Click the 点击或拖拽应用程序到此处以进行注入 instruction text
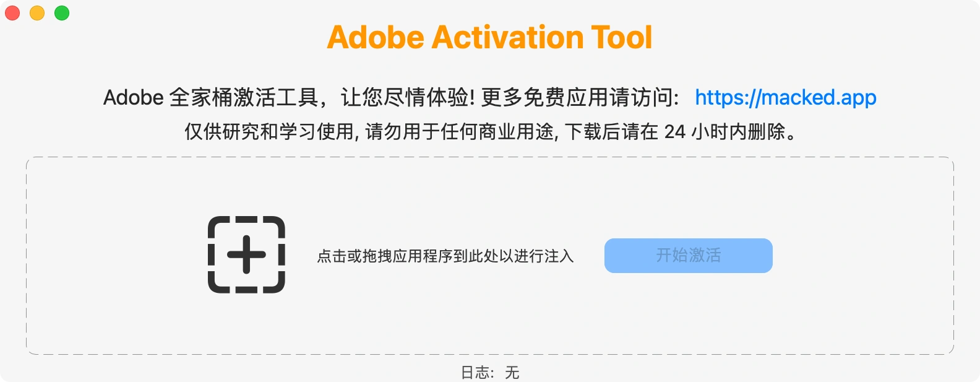980x382 pixels. tap(445, 256)
